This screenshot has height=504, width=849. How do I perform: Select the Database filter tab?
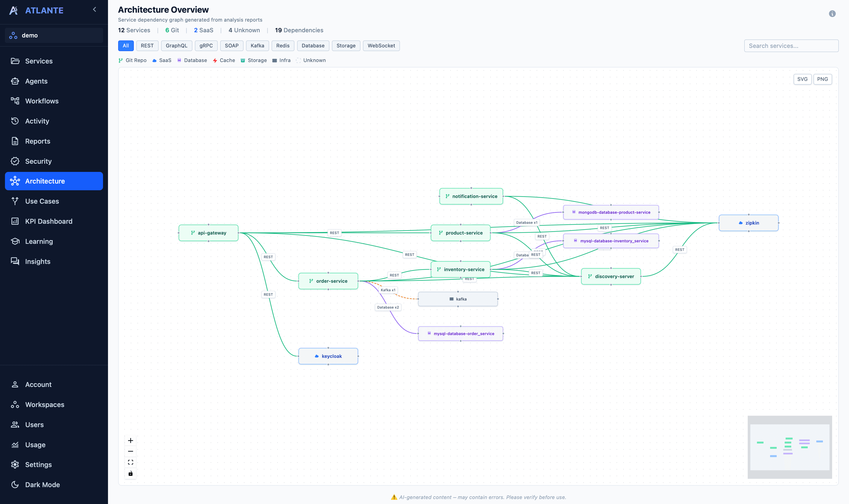(313, 45)
